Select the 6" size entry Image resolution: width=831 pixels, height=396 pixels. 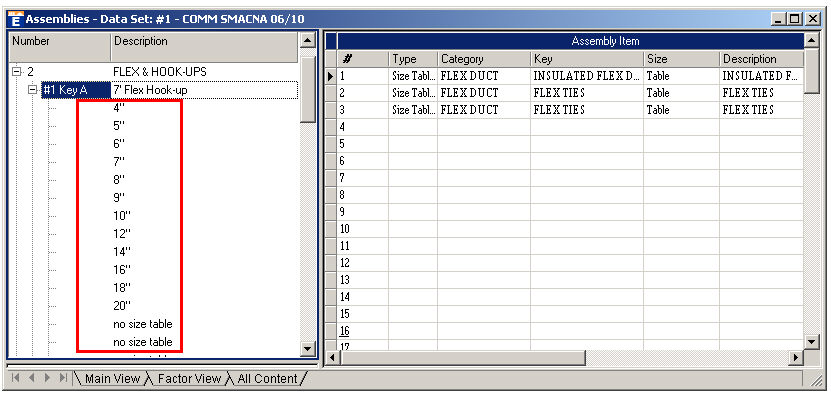(x=119, y=144)
